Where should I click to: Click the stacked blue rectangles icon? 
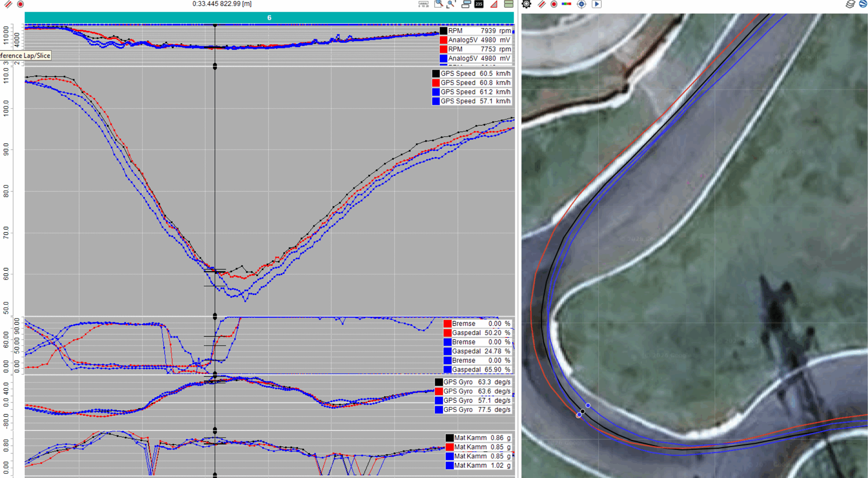click(x=466, y=4)
